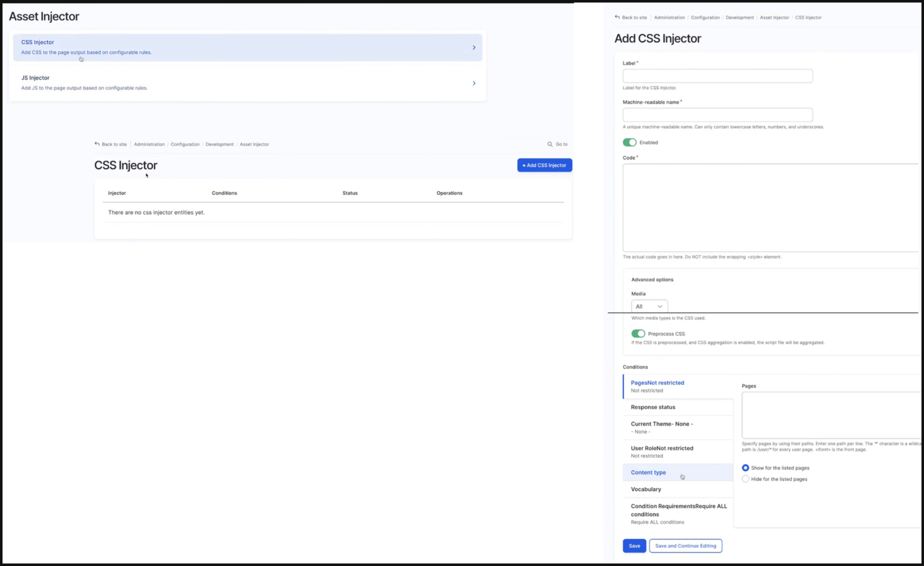Click the chevron arrow on the CSS Injector row
Image resolution: width=924 pixels, height=566 pixels.
pyautogui.click(x=474, y=48)
